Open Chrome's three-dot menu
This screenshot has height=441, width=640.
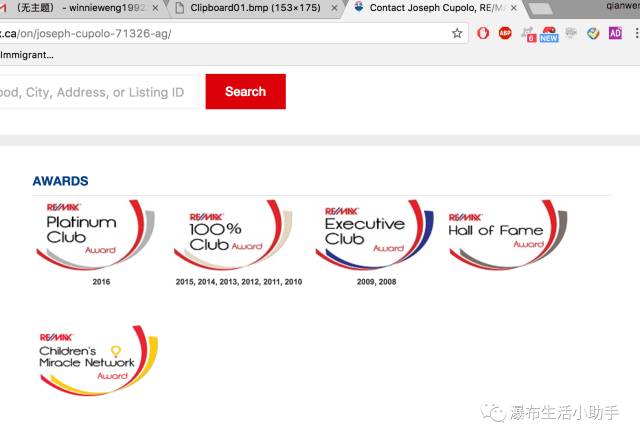[x=636, y=33]
